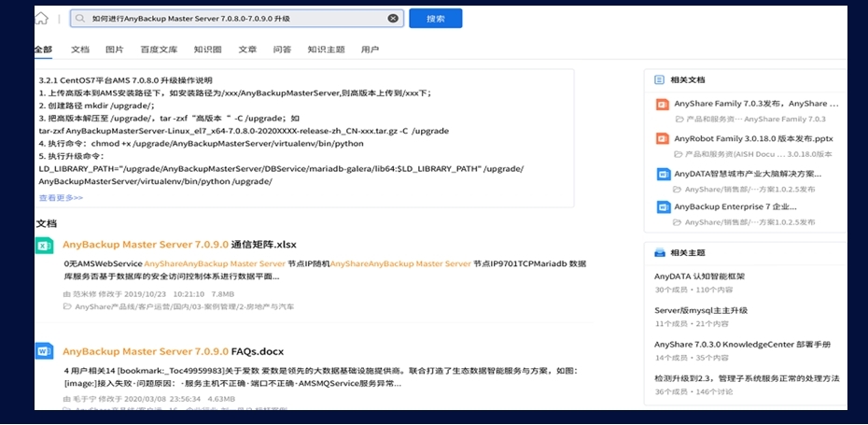Screen dimensions: 868x425
Task: Open topic 检测升级到2.3，管理子系统服务正常的处理方法
Action: point(747,378)
